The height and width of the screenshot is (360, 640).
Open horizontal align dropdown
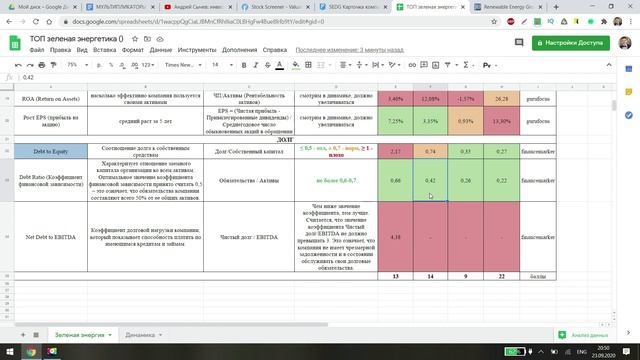346,65
